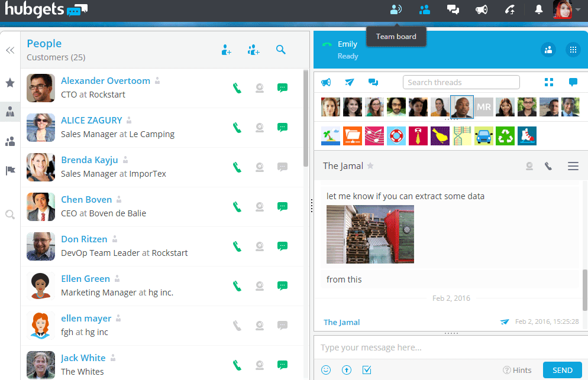This screenshot has height=380, width=588.
Task: Open chat with Chen Boven
Action: 282,206
